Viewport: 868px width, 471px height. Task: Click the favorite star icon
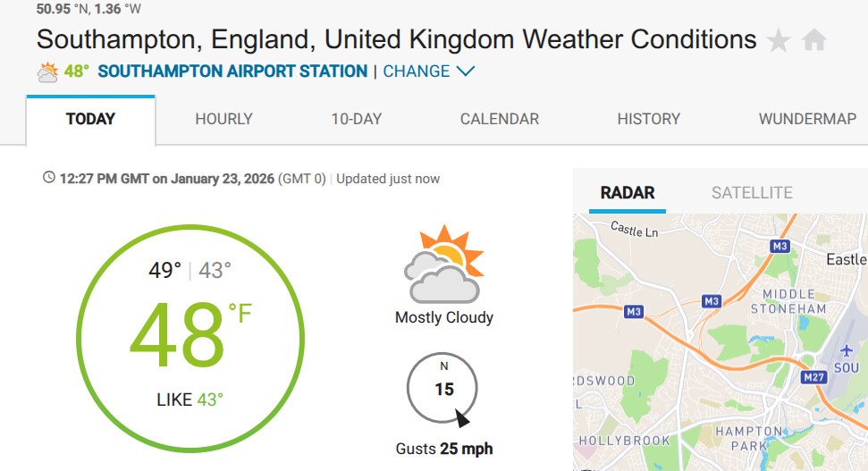779,41
